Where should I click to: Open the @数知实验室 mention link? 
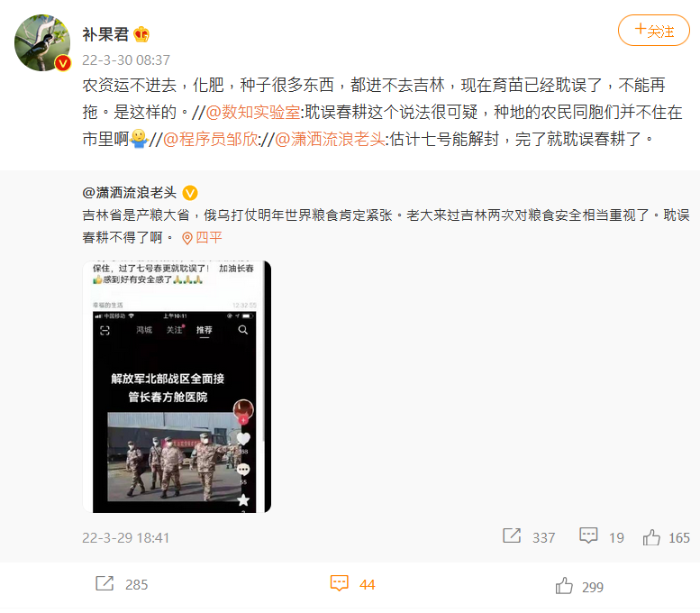click(x=253, y=112)
